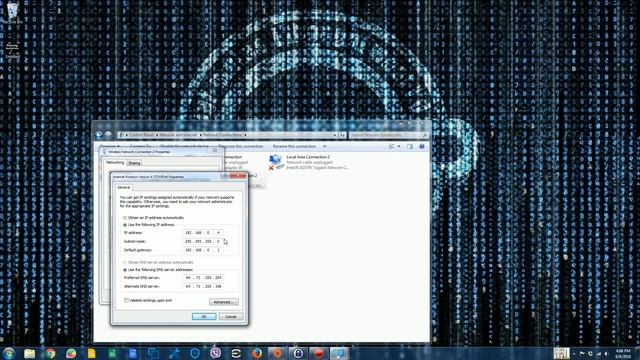Select Local Area Connection 2 adapter
This screenshot has height=360, width=640.
309,162
